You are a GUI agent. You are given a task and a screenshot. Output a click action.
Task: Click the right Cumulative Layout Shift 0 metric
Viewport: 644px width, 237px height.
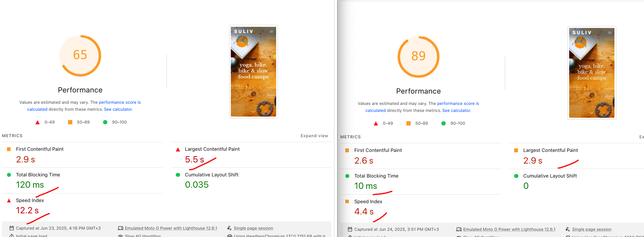coord(549,181)
